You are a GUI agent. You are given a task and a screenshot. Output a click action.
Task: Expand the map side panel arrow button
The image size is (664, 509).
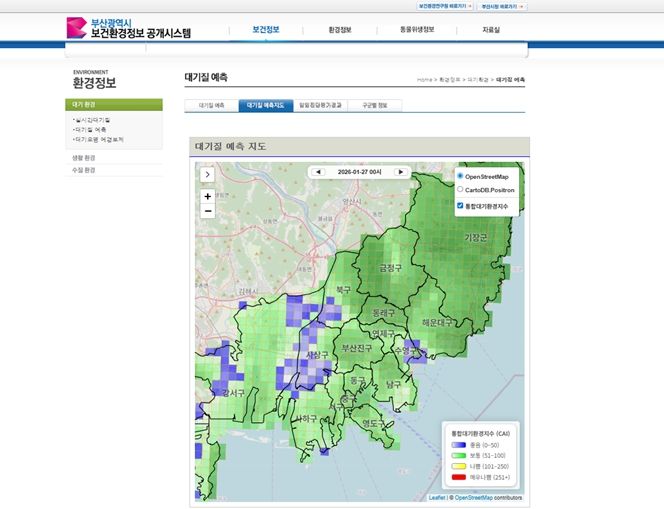pyautogui.click(x=208, y=174)
